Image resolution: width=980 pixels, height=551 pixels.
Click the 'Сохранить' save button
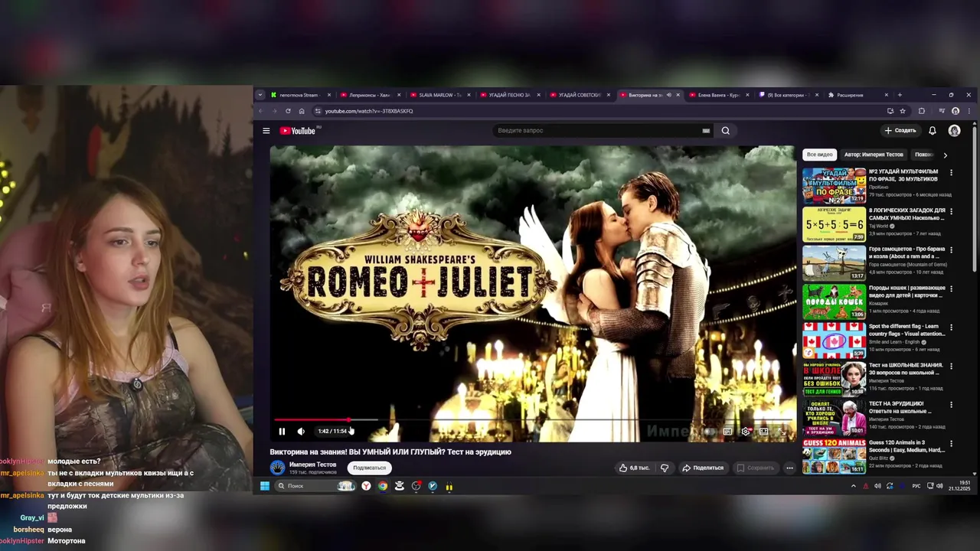pos(756,468)
